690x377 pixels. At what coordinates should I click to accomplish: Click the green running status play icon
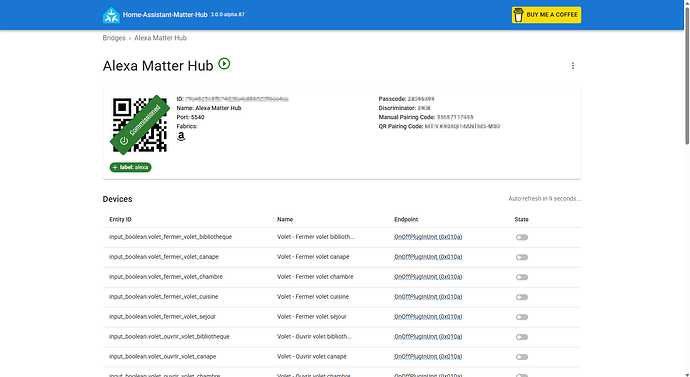(x=224, y=64)
